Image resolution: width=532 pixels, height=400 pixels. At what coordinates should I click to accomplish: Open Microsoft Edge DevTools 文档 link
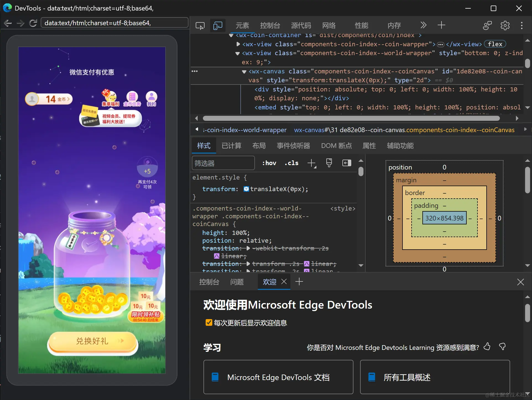[278, 377]
